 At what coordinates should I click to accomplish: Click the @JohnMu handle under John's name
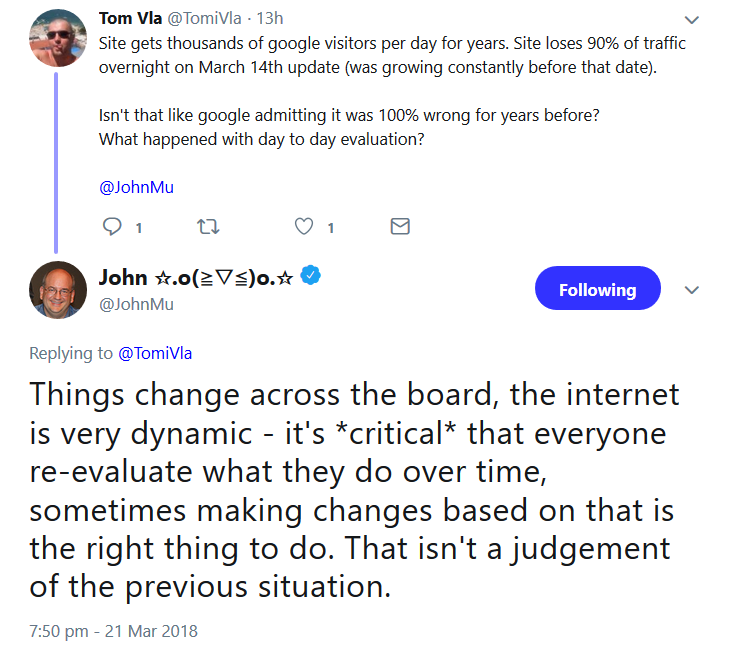[136, 304]
